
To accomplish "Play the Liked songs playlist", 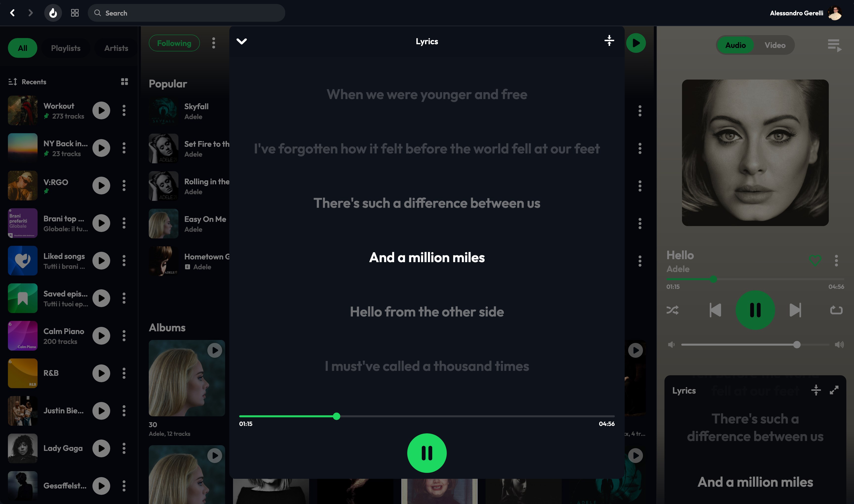I will [101, 260].
